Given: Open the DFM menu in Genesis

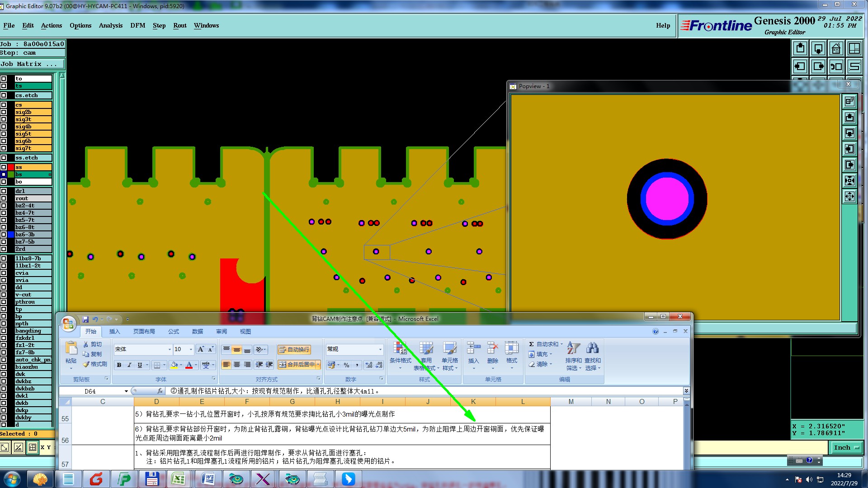Looking at the screenshot, I should 137,25.
